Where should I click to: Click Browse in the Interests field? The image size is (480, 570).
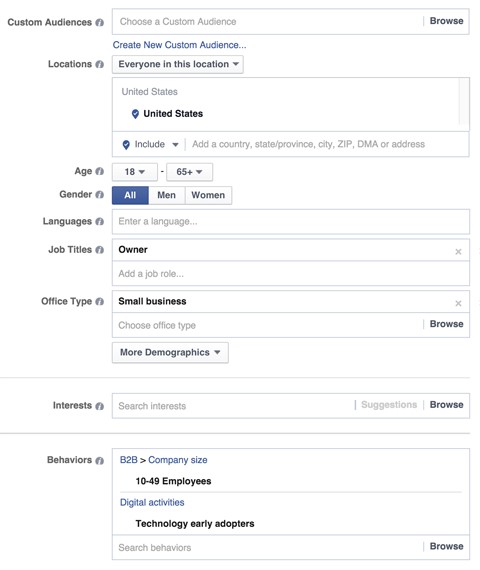pyautogui.click(x=446, y=405)
